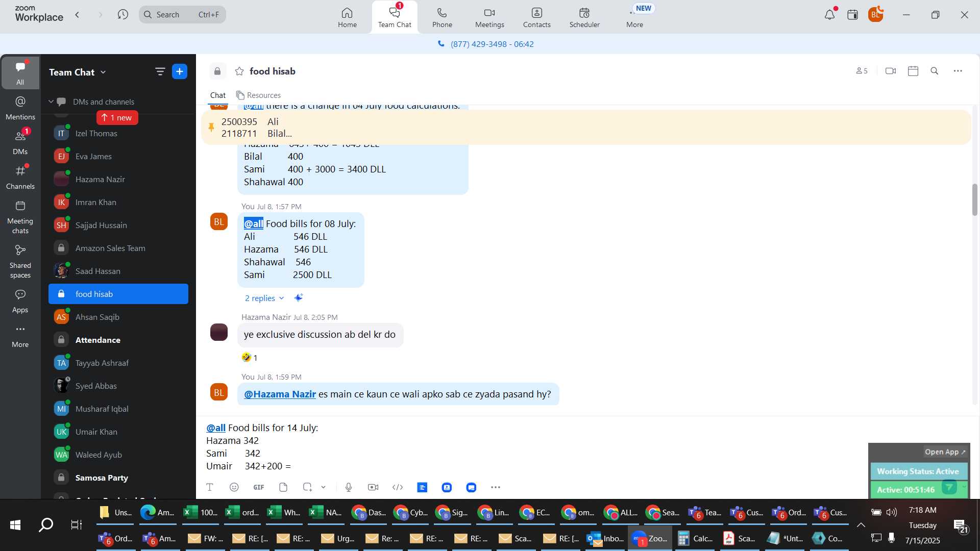Open the More menu in top navigation
The width and height of the screenshot is (980, 551).
[634, 17]
